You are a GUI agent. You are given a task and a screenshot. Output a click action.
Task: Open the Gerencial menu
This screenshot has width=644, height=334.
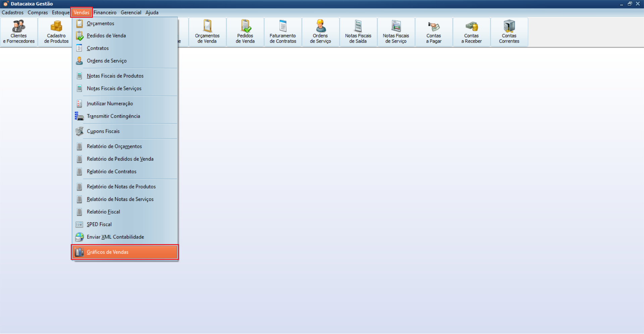tap(131, 13)
